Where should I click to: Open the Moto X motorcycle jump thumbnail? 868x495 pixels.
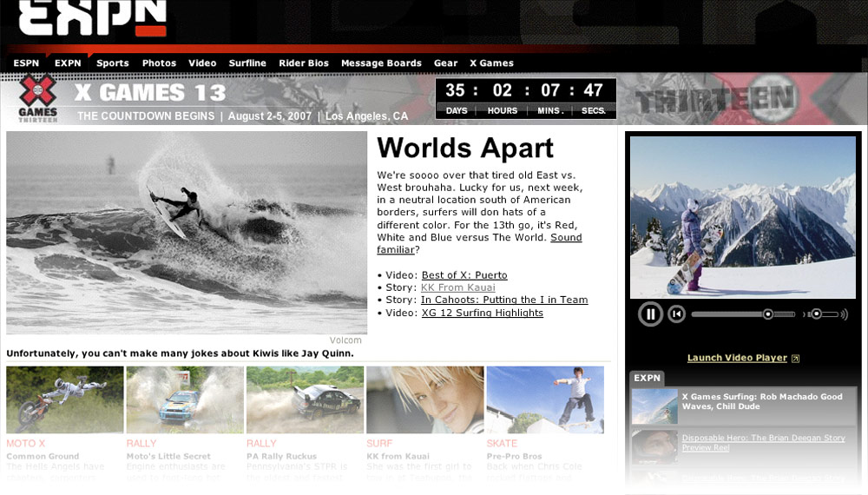point(65,399)
